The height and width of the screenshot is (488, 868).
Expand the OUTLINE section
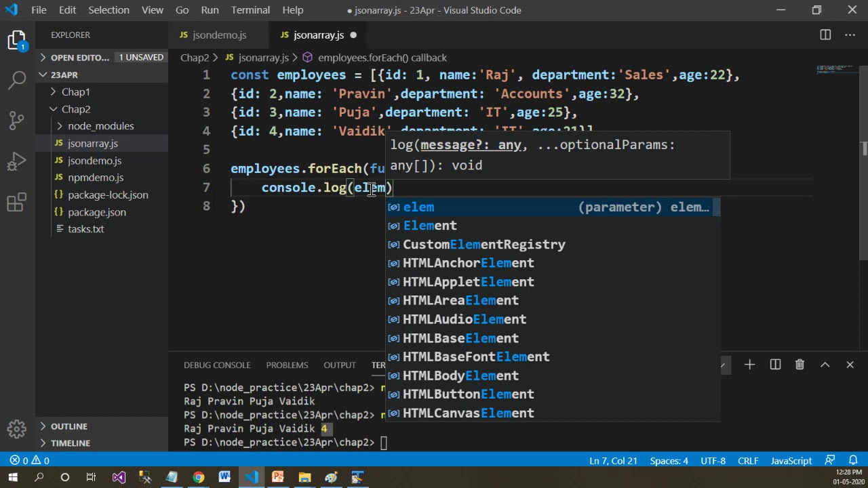pyautogui.click(x=68, y=426)
